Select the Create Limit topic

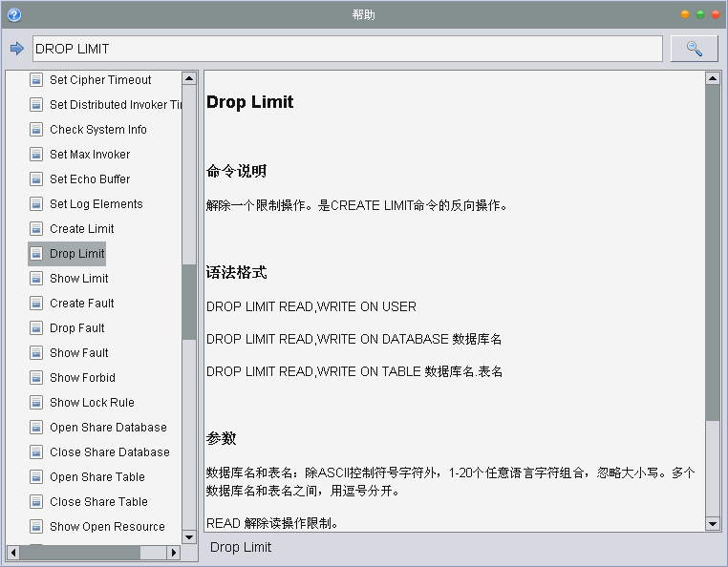click(x=82, y=229)
